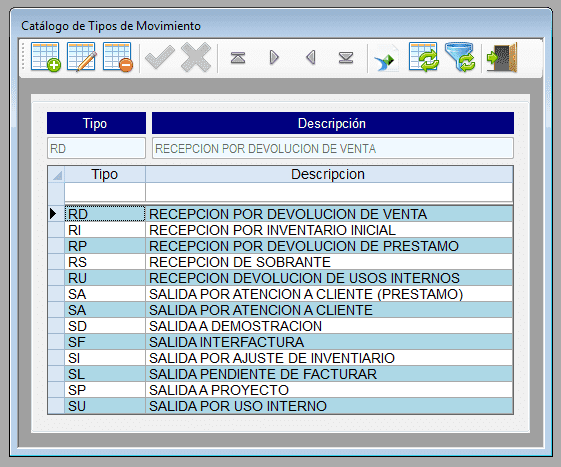561x467 pixels.
Task: Click the Tipo input field showing RD
Action: (x=97, y=148)
